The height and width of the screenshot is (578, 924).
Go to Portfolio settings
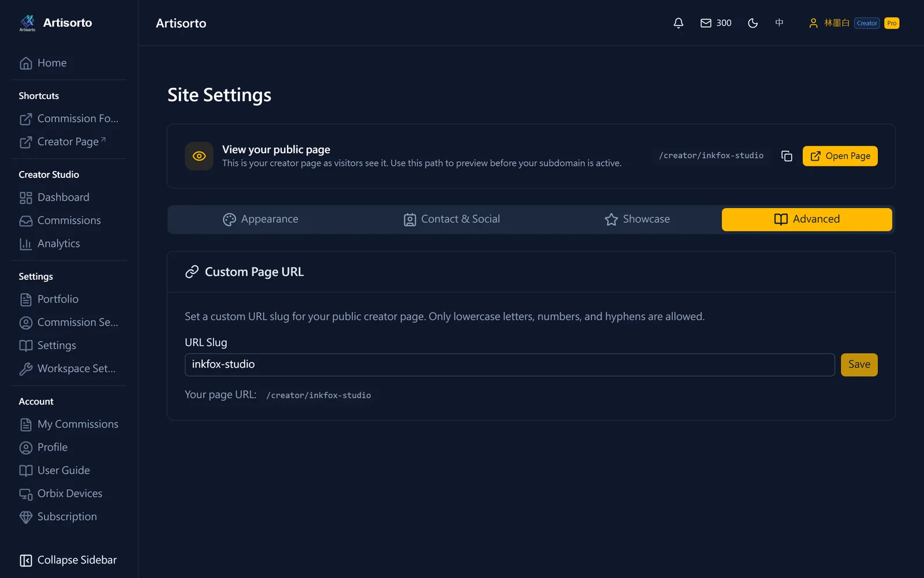(x=69, y=299)
